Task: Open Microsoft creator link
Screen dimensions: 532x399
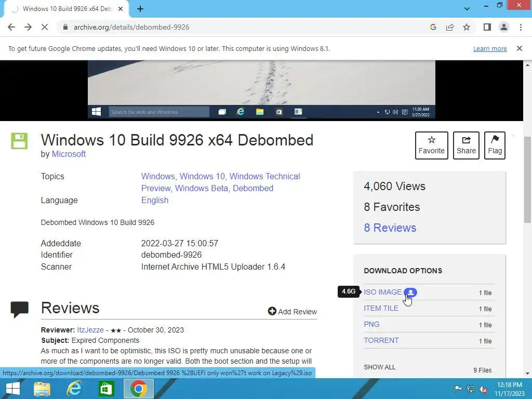Action: [x=69, y=154]
